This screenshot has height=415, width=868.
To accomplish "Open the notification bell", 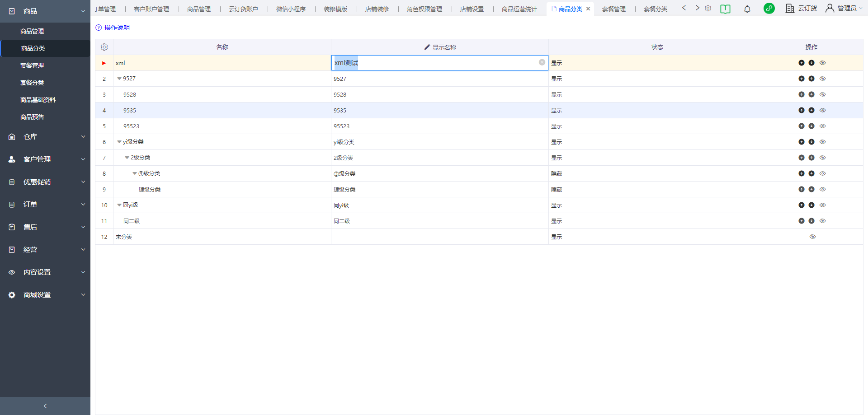I will (x=747, y=9).
